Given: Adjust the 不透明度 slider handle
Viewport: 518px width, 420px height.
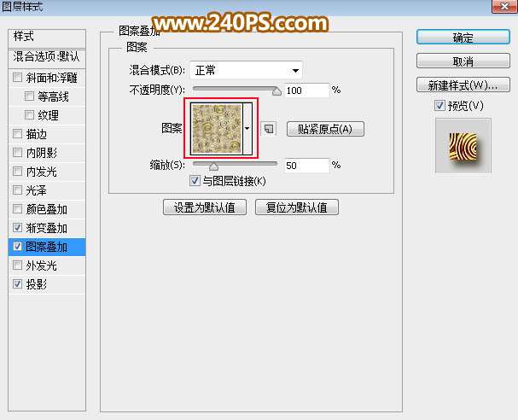Looking at the screenshot, I should (x=276, y=90).
